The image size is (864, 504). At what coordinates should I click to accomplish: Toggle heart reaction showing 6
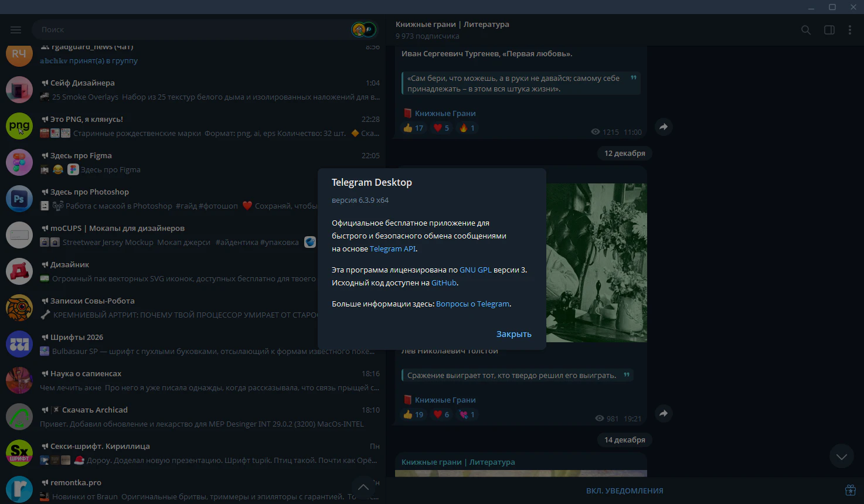coord(441,414)
